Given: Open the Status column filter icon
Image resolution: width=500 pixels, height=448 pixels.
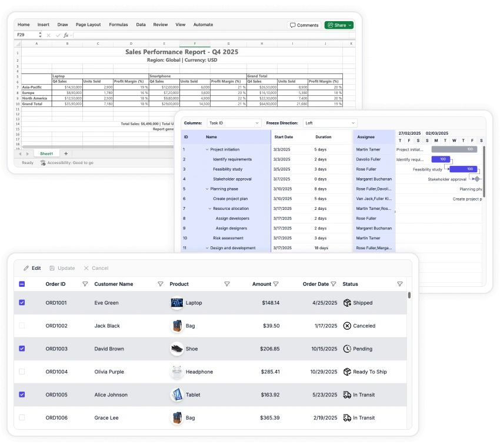Looking at the screenshot, I should (400, 284).
